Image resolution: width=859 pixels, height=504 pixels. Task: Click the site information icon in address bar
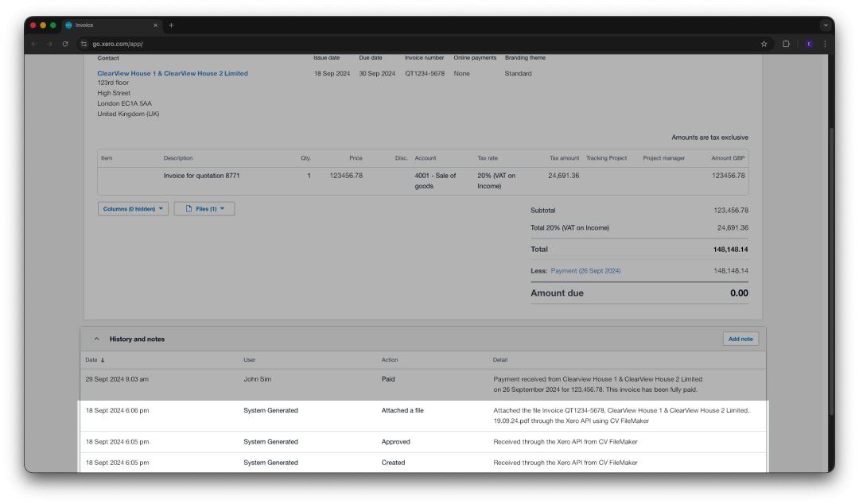(x=84, y=44)
